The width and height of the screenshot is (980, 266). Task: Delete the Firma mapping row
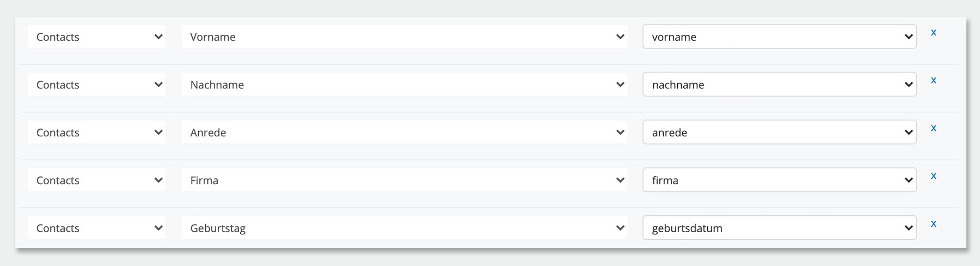(933, 176)
